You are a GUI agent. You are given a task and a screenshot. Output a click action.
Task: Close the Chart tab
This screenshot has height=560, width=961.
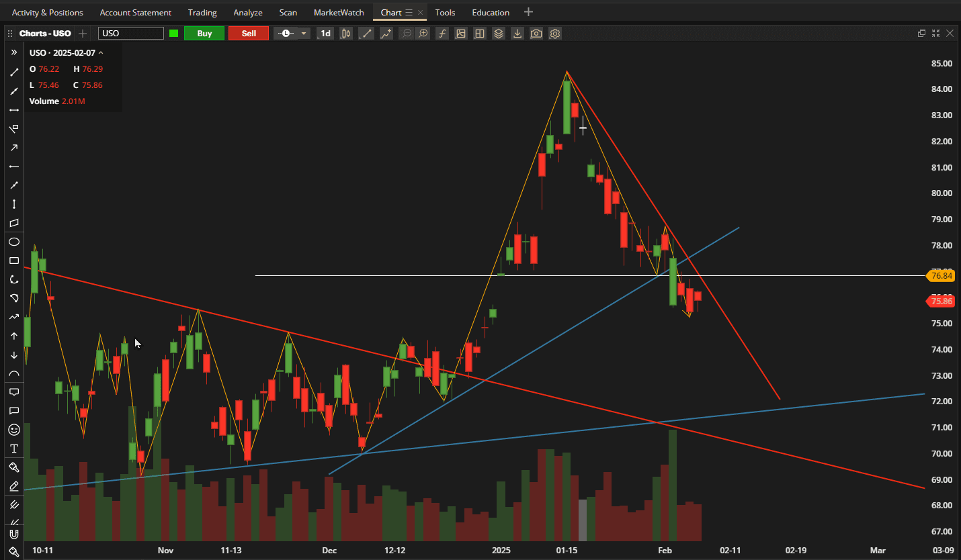click(420, 12)
